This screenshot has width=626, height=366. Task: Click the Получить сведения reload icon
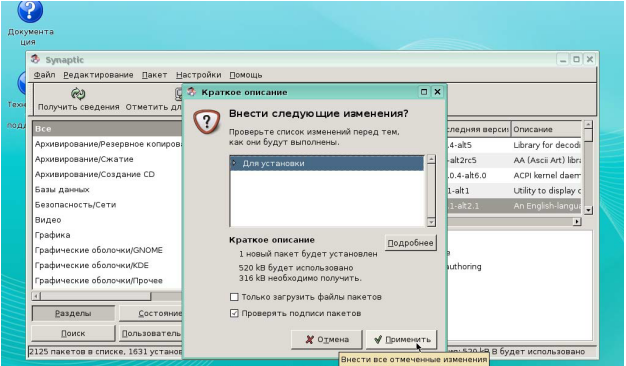(x=78, y=94)
